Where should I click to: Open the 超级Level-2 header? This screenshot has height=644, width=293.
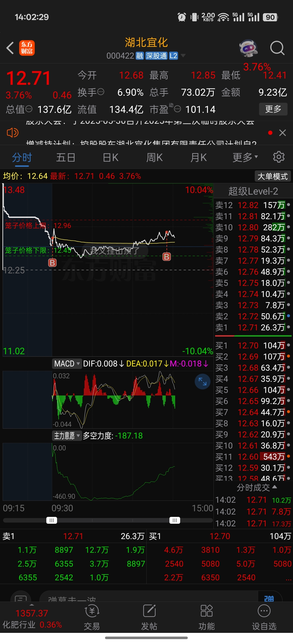(253, 191)
